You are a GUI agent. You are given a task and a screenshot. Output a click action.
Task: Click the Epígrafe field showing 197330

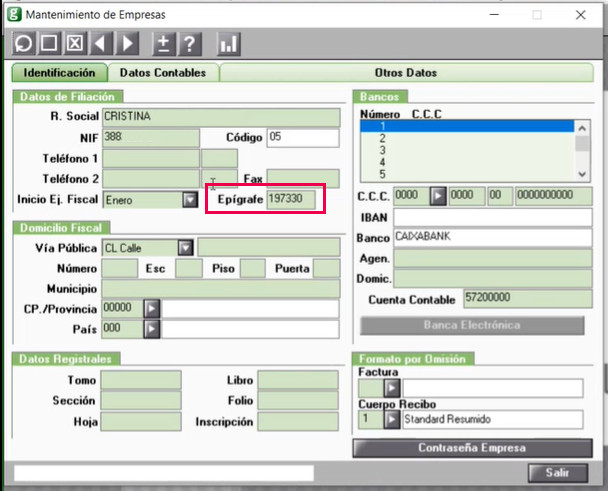click(291, 199)
